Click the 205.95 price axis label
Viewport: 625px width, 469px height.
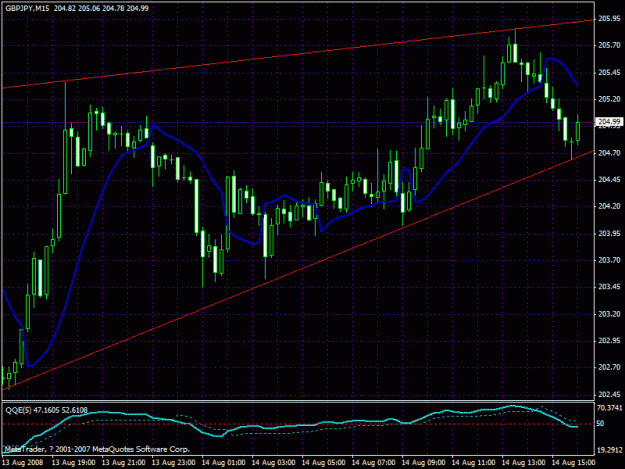point(609,19)
